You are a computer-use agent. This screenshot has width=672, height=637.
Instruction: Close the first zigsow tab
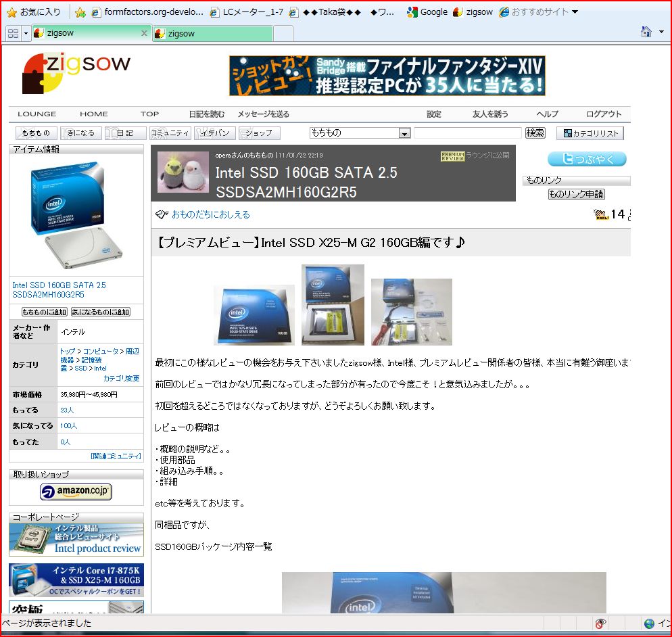[x=145, y=33]
